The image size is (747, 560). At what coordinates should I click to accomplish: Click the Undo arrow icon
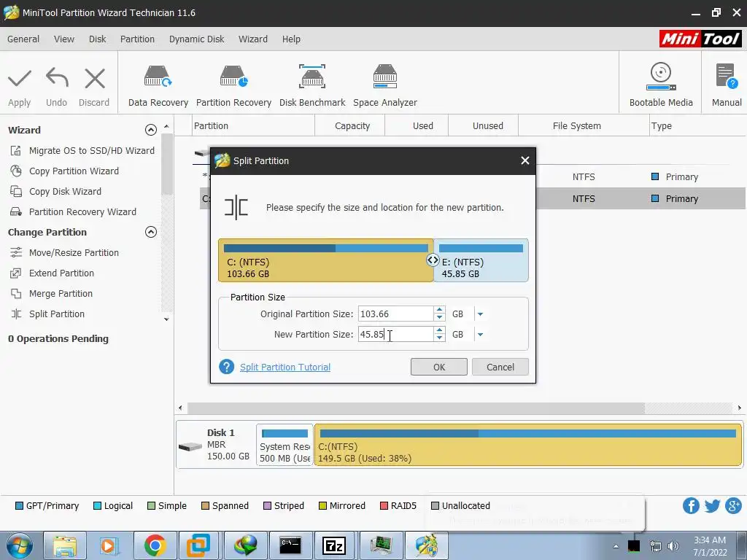[57, 77]
